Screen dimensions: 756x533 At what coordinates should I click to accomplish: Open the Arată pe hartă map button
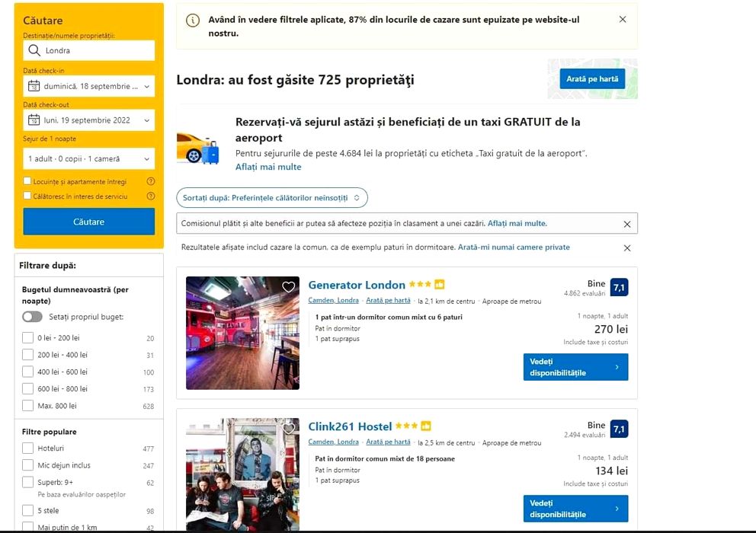pyautogui.click(x=592, y=78)
